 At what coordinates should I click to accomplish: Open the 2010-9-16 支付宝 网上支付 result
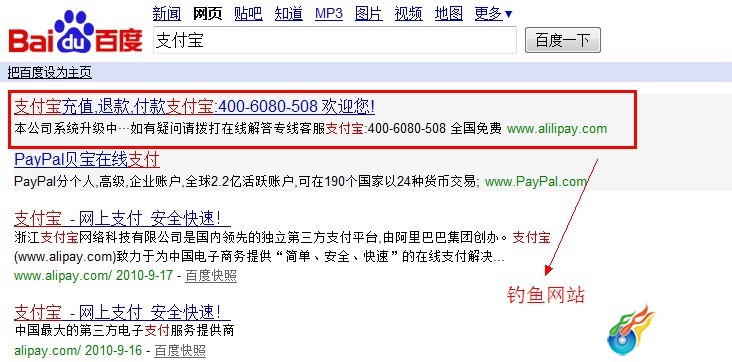122,312
